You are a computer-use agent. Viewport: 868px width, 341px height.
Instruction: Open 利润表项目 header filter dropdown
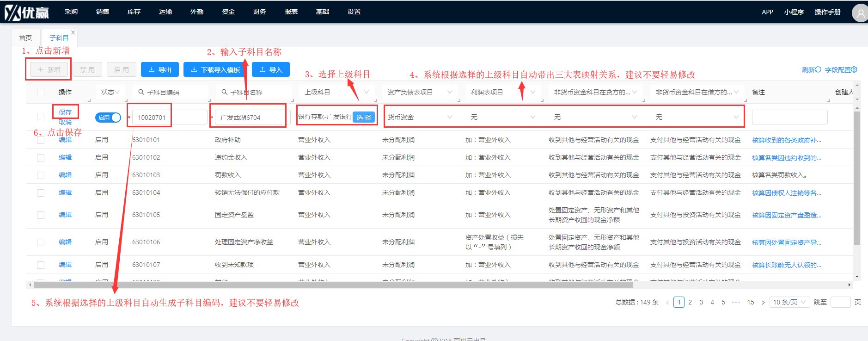coord(503,92)
